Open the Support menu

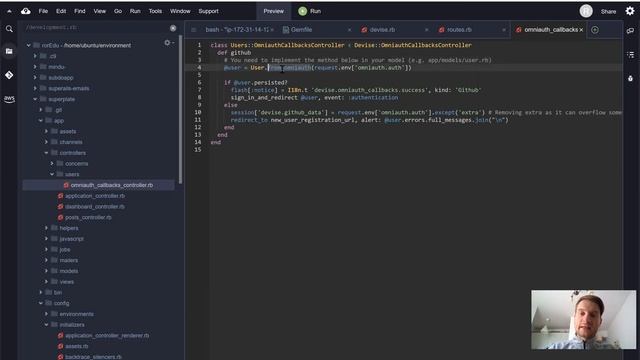pyautogui.click(x=209, y=11)
